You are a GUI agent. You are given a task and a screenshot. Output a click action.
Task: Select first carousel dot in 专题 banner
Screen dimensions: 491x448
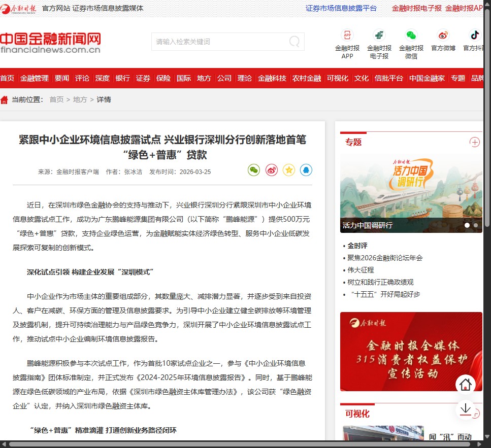(x=467, y=225)
